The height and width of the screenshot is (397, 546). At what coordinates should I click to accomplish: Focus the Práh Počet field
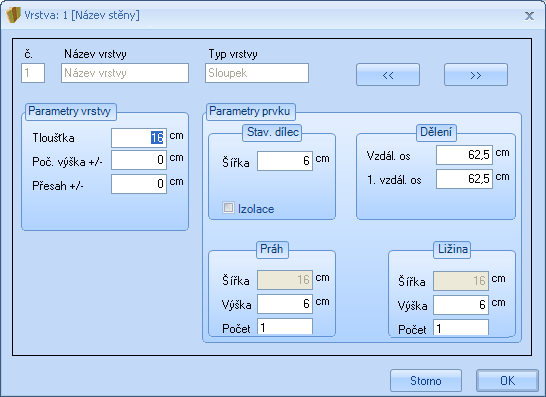[x=285, y=327]
